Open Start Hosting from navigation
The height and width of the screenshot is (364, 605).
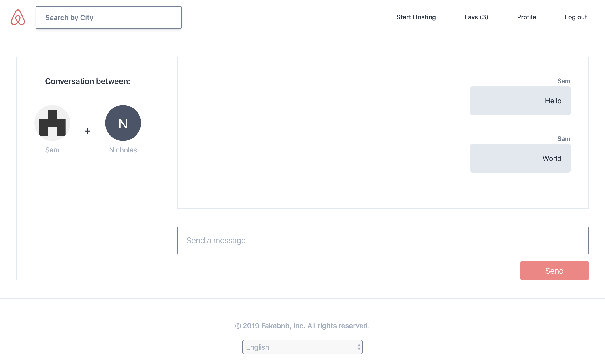tap(416, 17)
